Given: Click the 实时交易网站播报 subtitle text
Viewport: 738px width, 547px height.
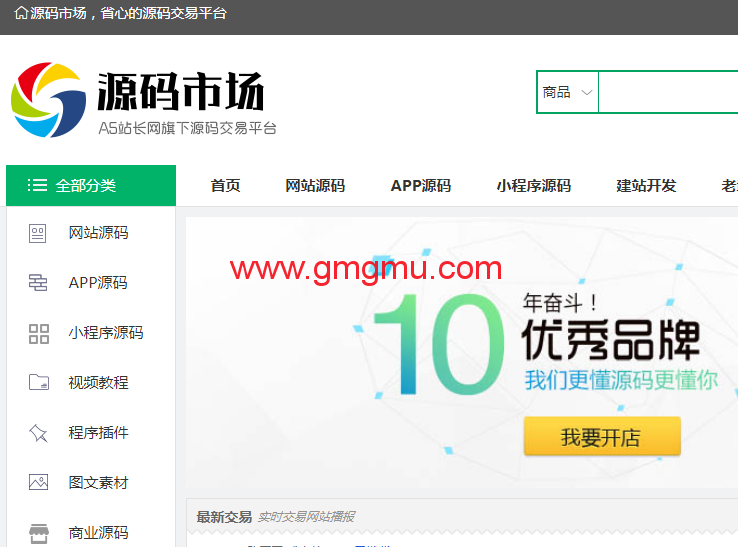Looking at the screenshot, I should click(306, 517).
